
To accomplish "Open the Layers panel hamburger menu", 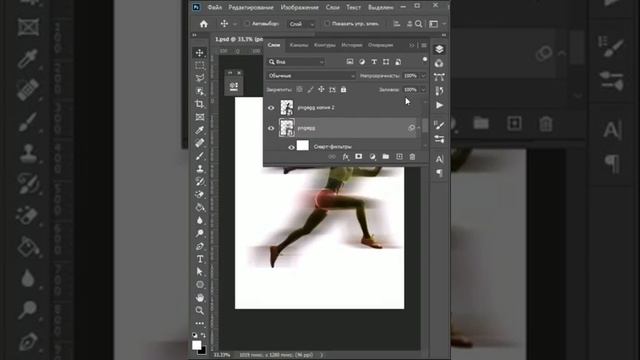I will point(424,45).
